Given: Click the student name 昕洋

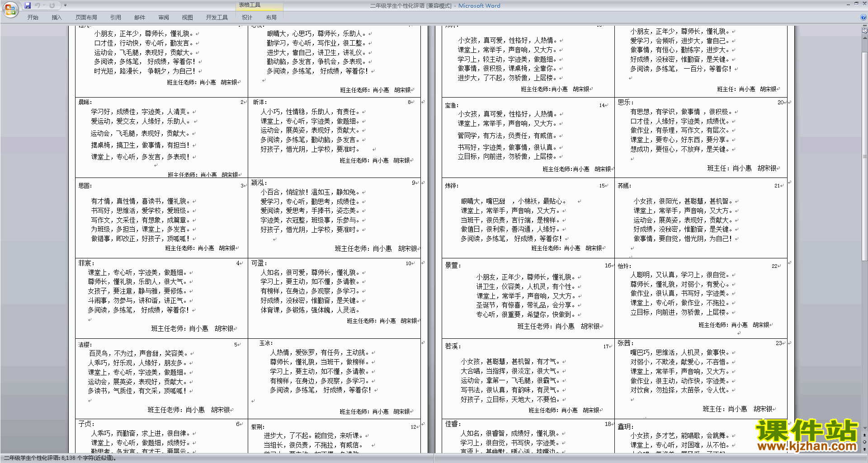Looking at the screenshot, I should (259, 102).
